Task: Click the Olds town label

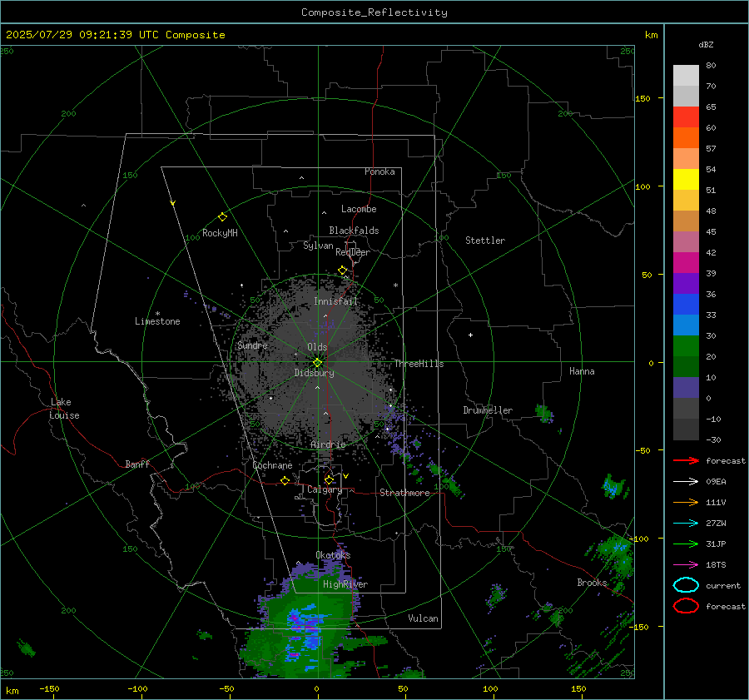Action: [x=317, y=347]
